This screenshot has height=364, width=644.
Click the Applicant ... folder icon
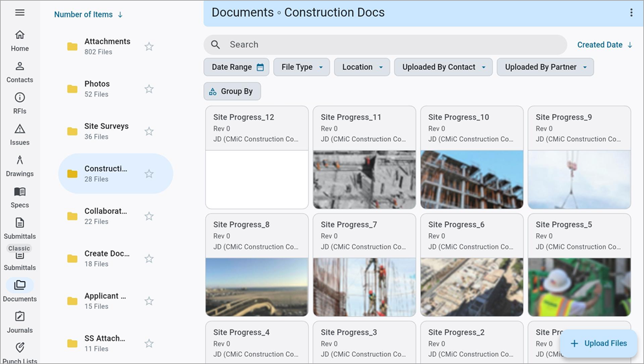[x=72, y=301]
